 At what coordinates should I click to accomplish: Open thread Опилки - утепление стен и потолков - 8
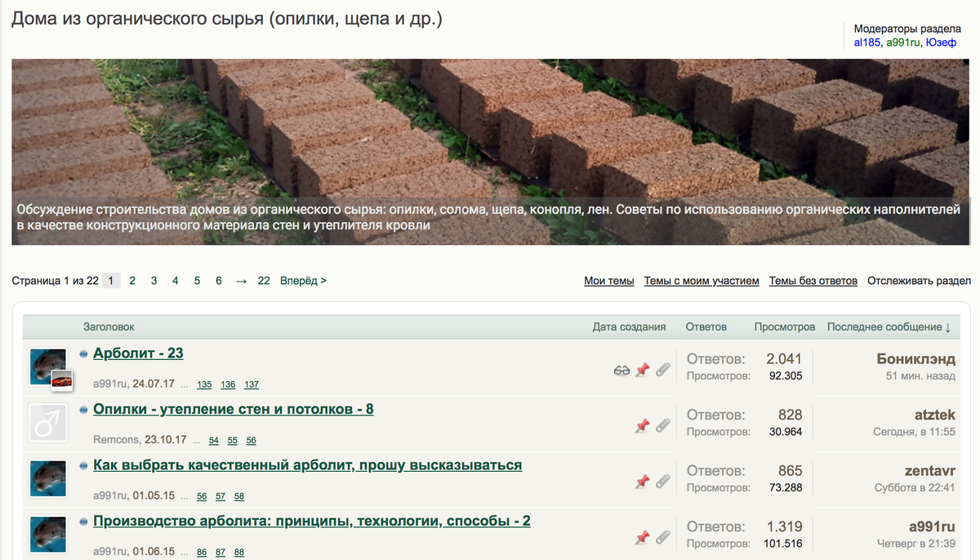(x=234, y=408)
